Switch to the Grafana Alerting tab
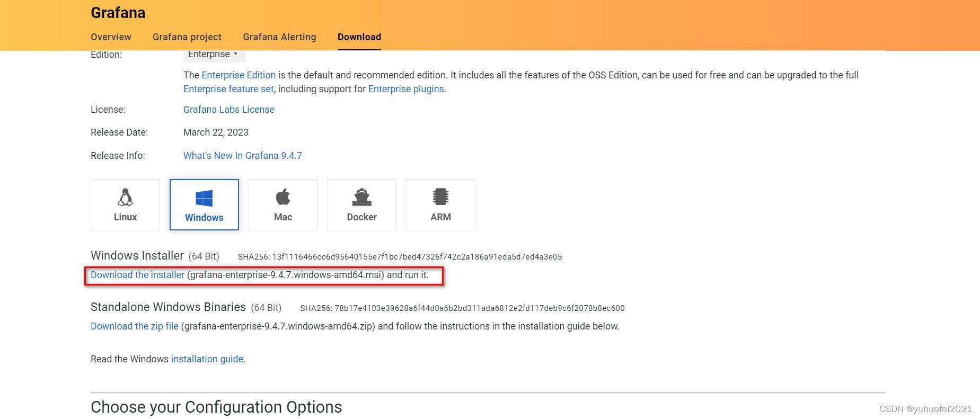This screenshot has height=419, width=980. pyautogui.click(x=279, y=37)
